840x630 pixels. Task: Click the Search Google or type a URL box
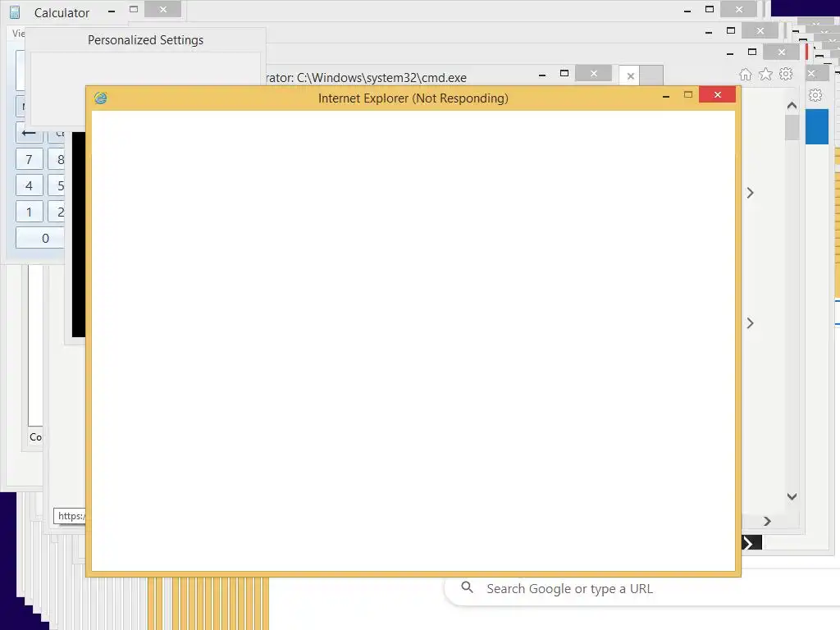pyautogui.click(x=641, y=589)
